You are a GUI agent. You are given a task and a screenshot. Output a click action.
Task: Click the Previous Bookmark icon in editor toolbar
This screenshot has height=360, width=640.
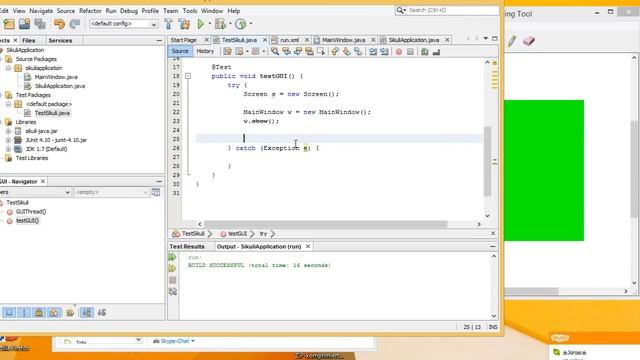[x=335, y=51]
